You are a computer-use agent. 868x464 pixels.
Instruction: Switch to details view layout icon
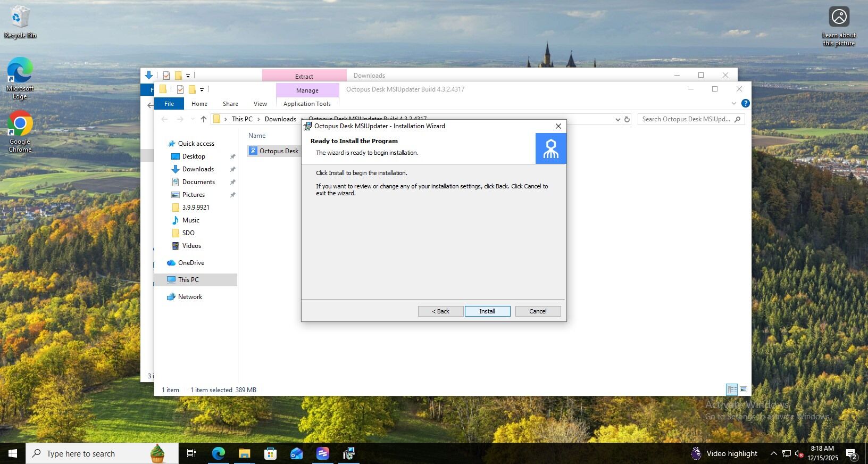(732, 390)
